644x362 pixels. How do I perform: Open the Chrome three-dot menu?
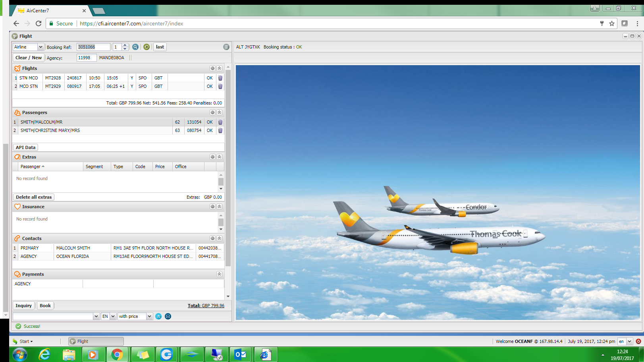coord(637,23)
